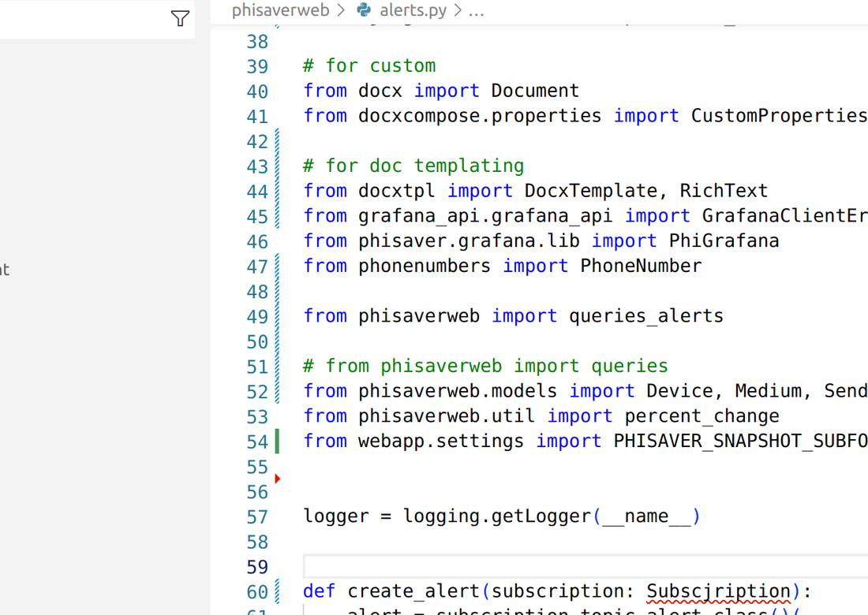Open the phisaverweb breadcrumb folder
Image resolution: width=868 pixels, height=615 pixels.
tap(280, 10)
